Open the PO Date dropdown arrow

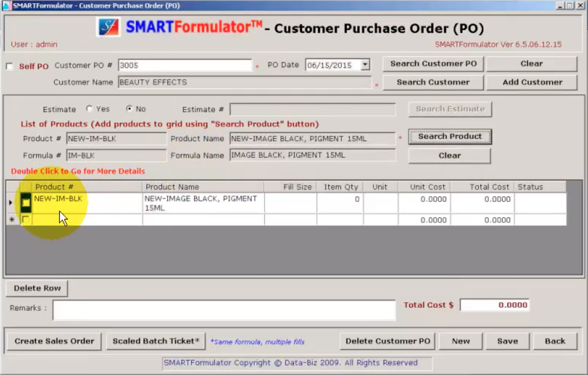coord(365,65)
